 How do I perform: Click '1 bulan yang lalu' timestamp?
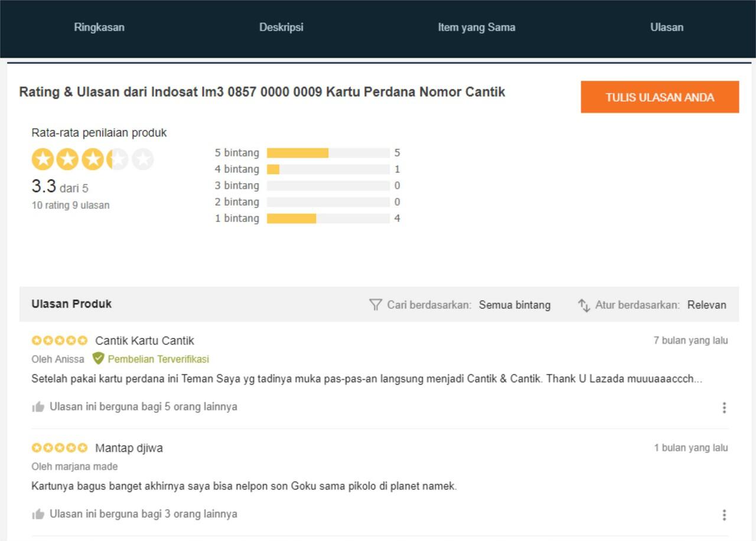(690, 448)
